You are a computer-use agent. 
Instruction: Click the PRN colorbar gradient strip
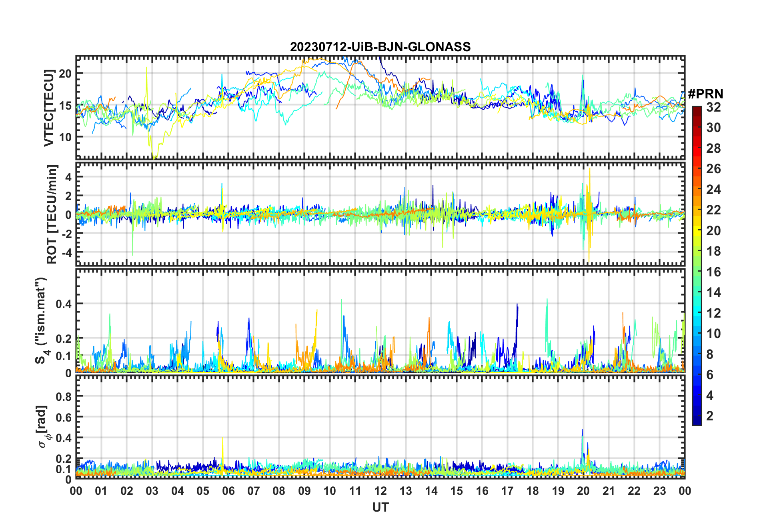click(697, 266)
